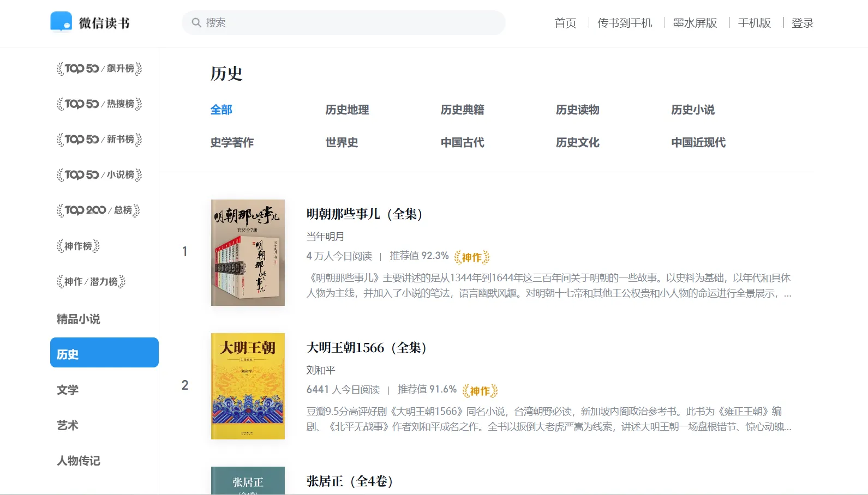Screen dimensions: 868x495
Task: Open the 神作榜 ranking
Action: click(78, 246)
